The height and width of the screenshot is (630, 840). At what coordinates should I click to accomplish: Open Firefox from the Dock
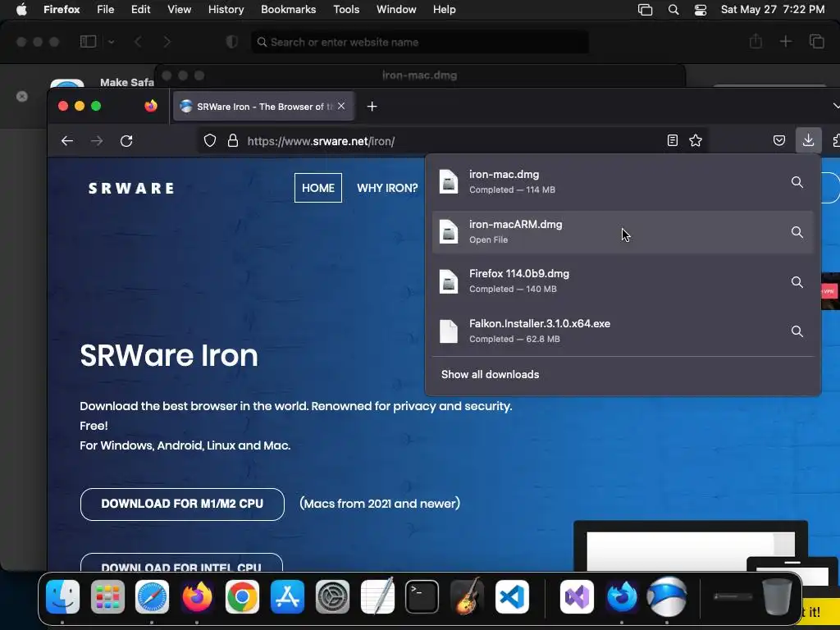point(197,596)
